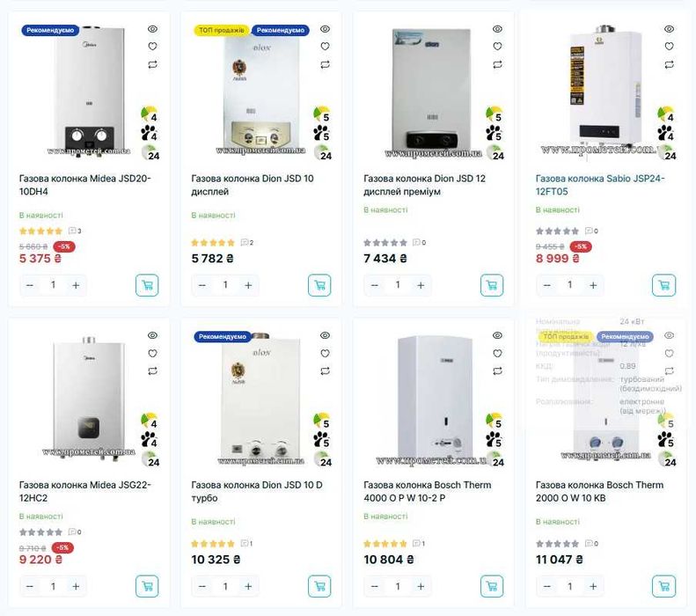Add Midea JSG22-12HC2 to favorites heart

[152, 353]
